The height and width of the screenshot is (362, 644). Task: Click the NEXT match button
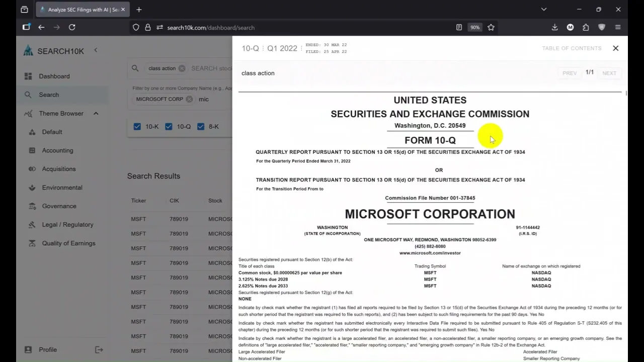point(609,73)
